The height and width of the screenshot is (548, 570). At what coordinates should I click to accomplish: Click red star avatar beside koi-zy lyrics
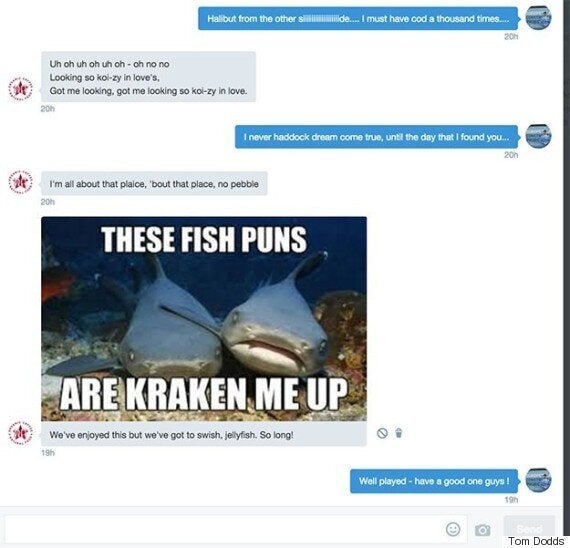21,88
